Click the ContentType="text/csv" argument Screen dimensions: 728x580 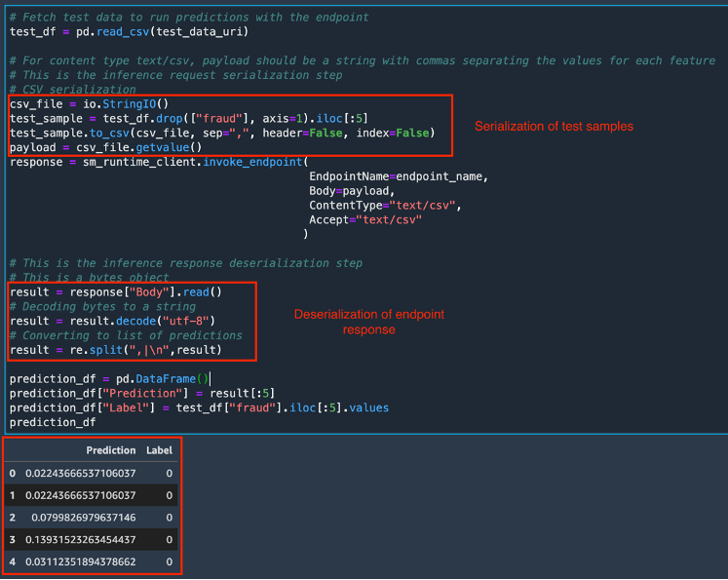coord(385,206)
